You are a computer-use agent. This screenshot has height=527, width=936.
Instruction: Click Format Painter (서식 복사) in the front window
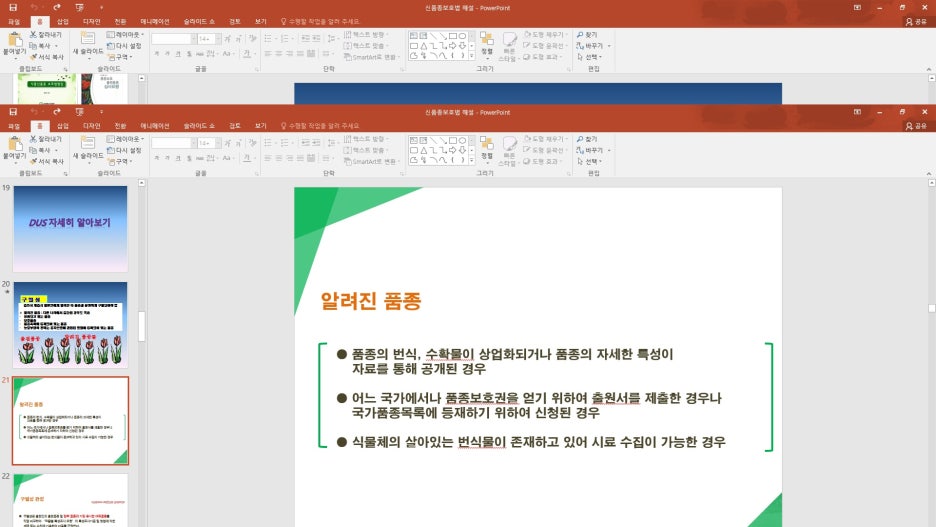click(x=47, y=161)
